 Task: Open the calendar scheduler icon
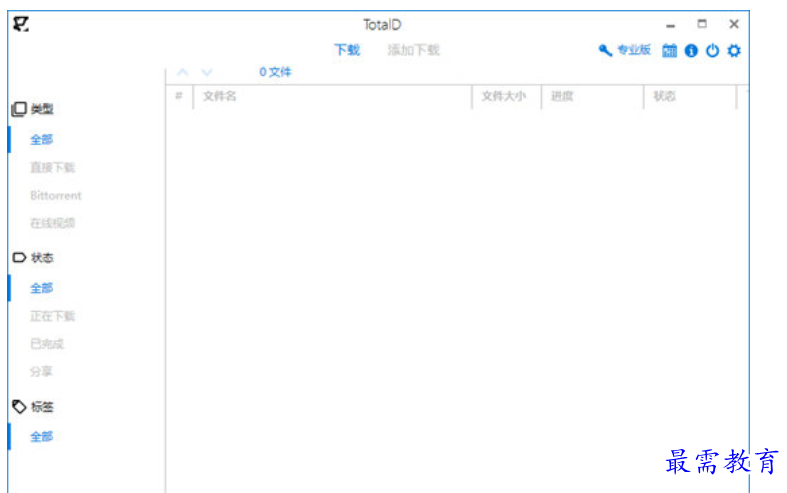point(669,50)
